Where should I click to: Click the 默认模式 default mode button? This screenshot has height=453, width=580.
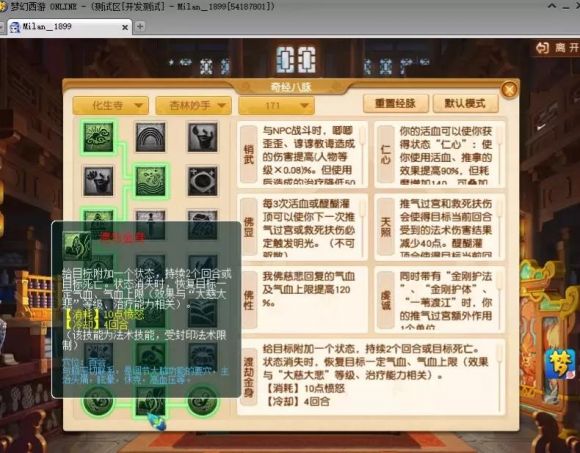pos(465,104)
